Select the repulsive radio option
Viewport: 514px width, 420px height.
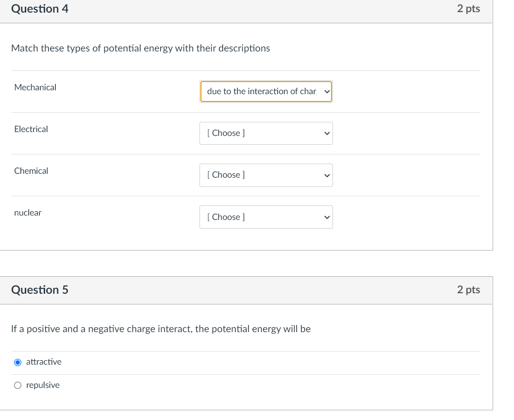point(17,385)
